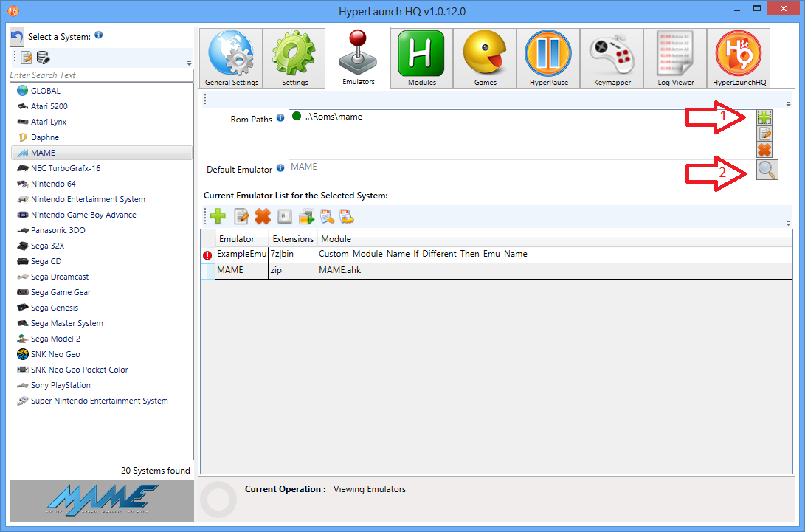
Task: Go to the Games tab
Action: tap(485, 58)
